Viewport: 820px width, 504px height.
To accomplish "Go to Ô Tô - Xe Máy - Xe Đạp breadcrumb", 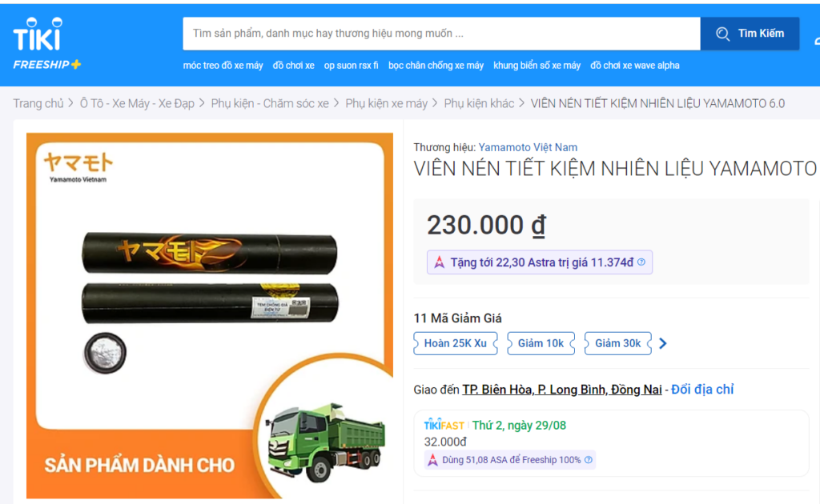I will tap(137, 103).
